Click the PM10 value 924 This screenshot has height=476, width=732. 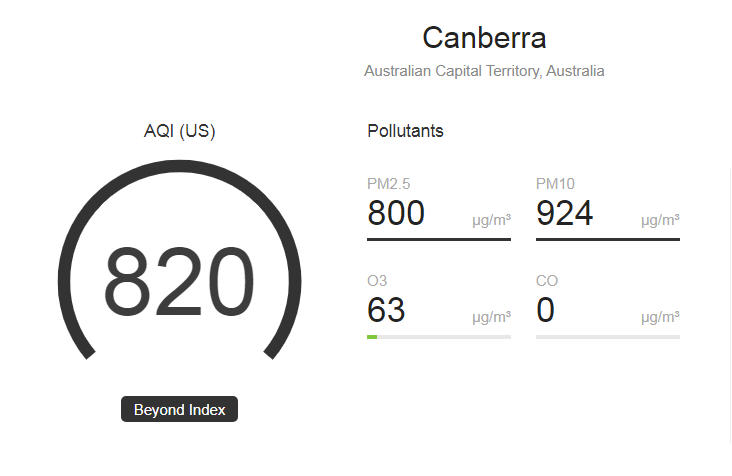pos(565,213)
